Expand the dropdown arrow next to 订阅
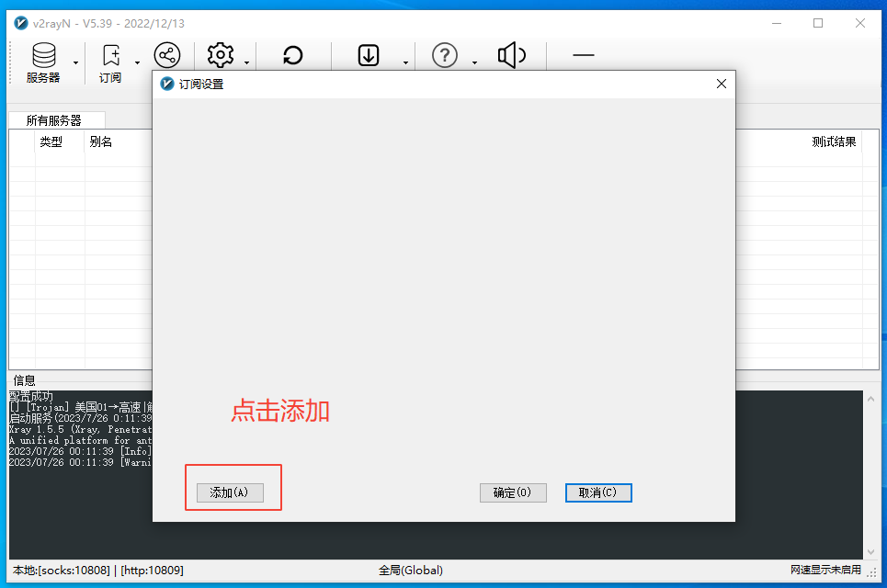Image resolution: width=887 pixels, height=588 pixels. tap(137, 62)
